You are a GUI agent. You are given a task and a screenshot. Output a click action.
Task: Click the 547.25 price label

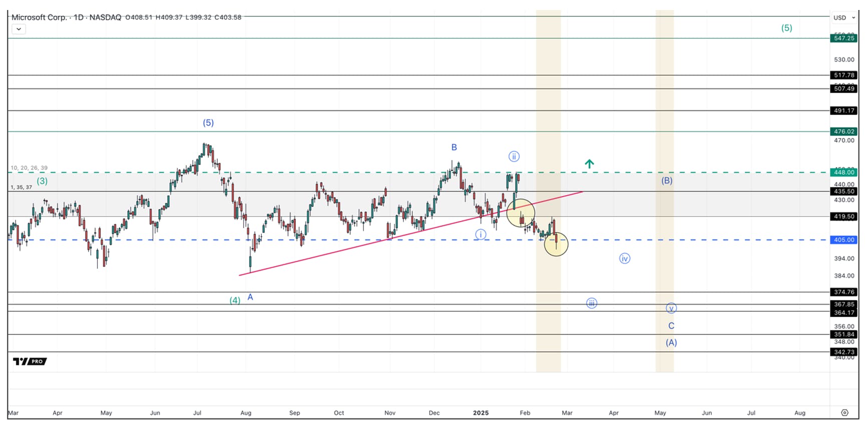(844, 38)
